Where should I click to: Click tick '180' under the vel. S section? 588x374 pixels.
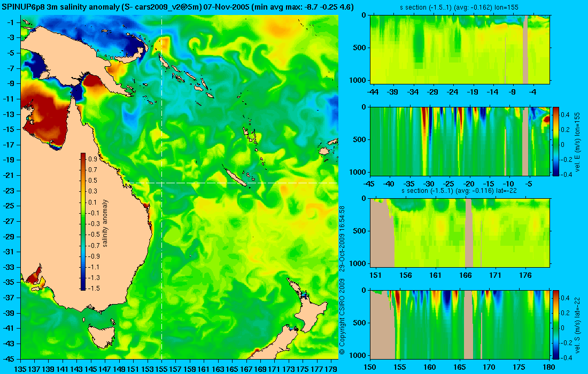pyautogui.click(x=548, y=367)
